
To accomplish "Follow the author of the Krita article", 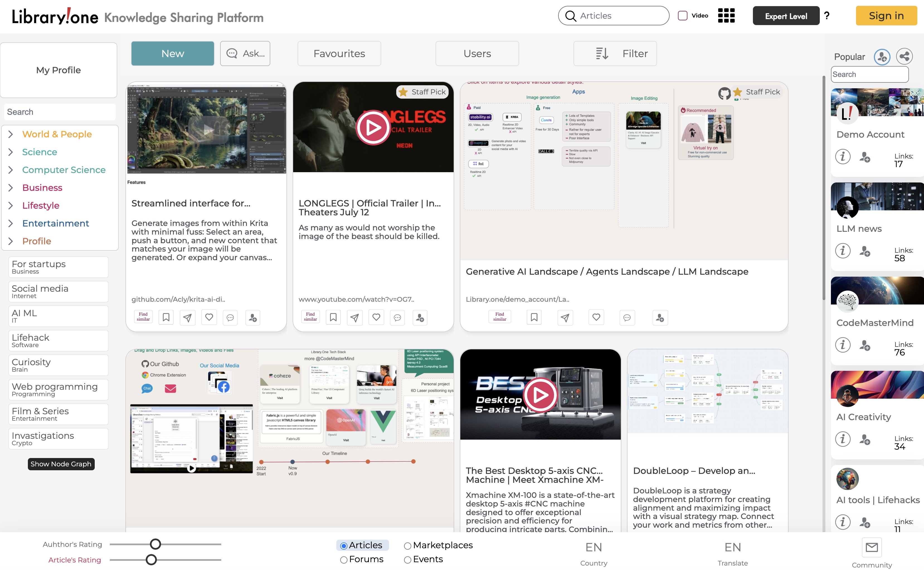I will (252, 318).
